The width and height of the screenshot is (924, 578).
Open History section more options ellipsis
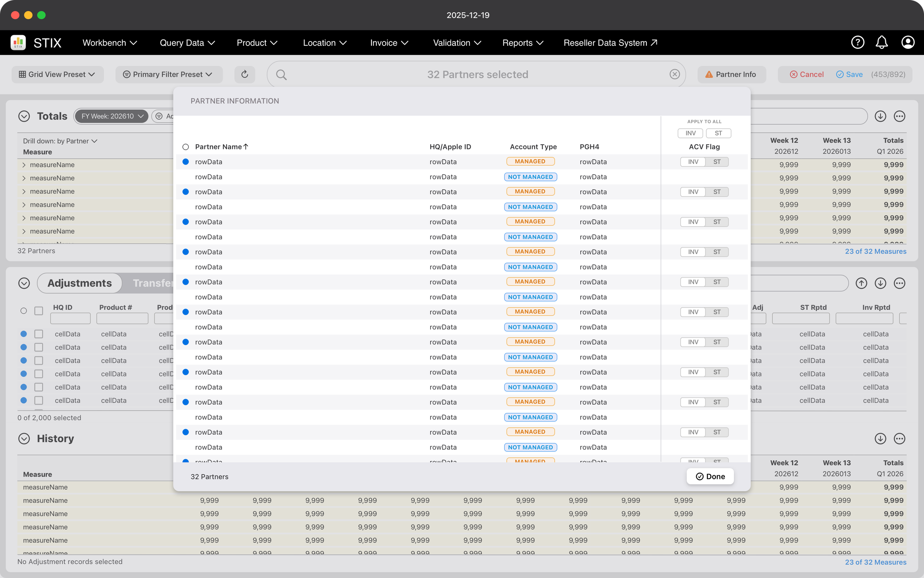[x=899, y=439]
